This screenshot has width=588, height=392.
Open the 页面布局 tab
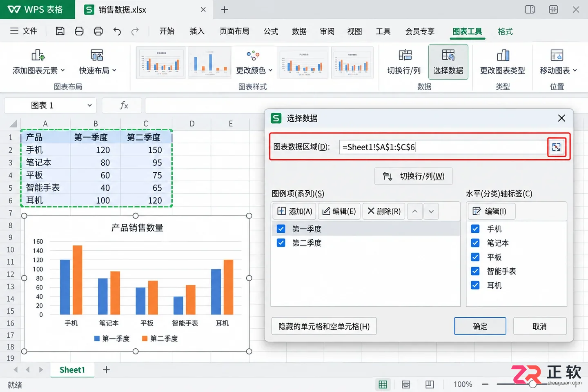234,31
